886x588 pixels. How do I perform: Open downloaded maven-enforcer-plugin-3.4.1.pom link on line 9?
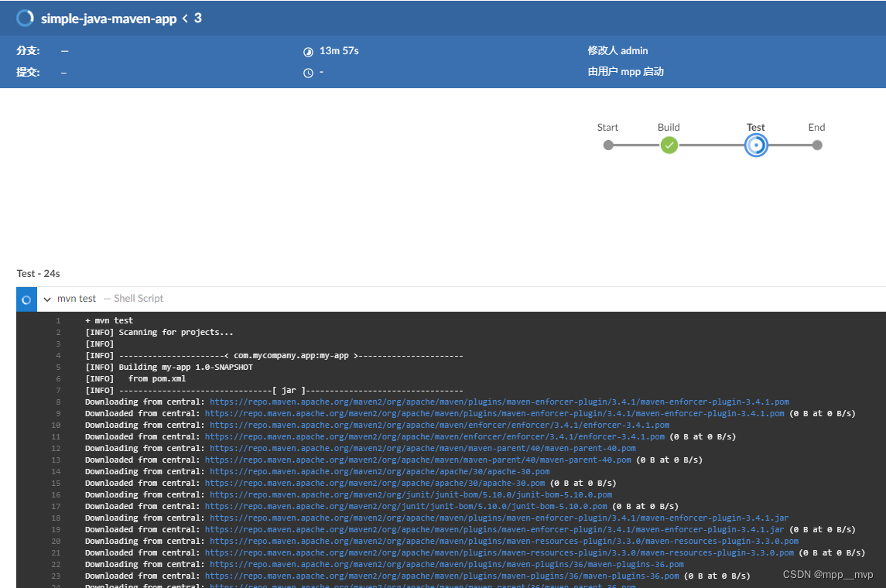494,413
